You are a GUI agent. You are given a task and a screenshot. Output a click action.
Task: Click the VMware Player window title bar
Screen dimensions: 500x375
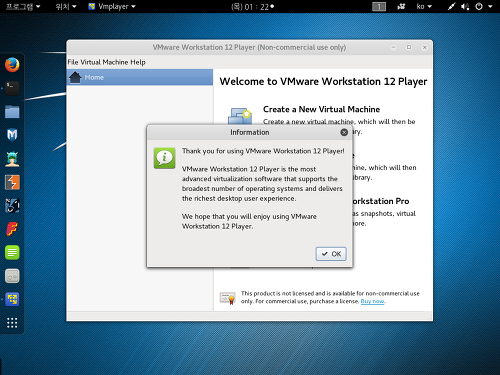click(249, 47)
